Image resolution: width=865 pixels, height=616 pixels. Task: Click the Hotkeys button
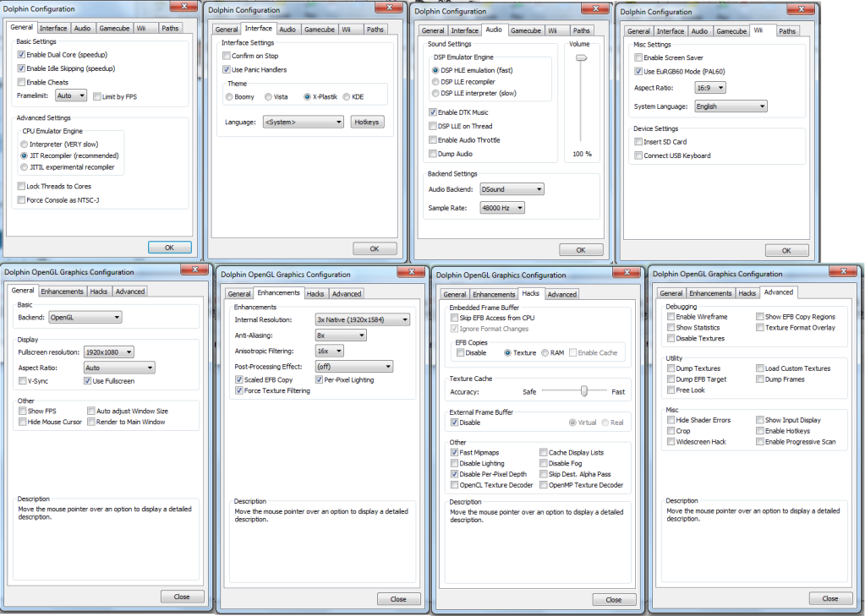coord(368,122)
